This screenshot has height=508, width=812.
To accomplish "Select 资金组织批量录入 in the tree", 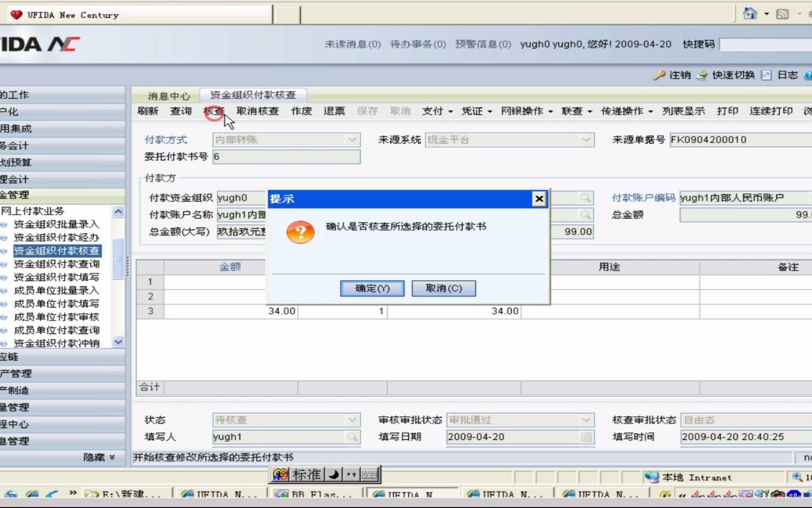I will (x=56, y=224).
